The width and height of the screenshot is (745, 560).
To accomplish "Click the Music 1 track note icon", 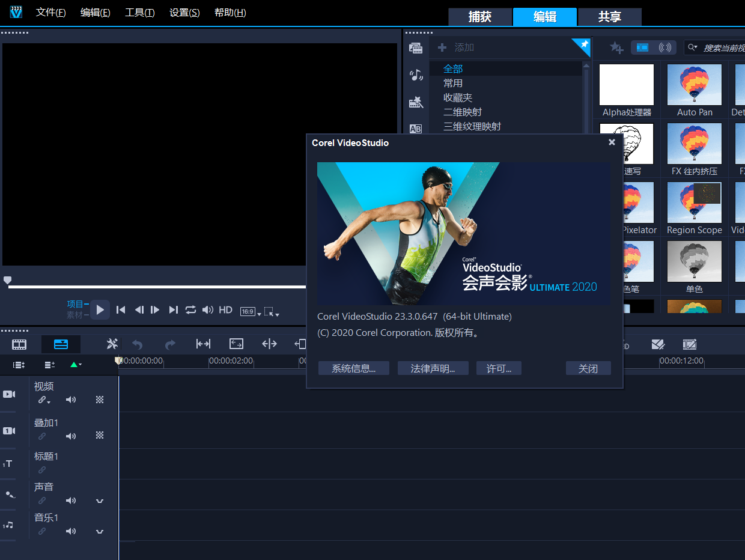I will coord(8,525).
